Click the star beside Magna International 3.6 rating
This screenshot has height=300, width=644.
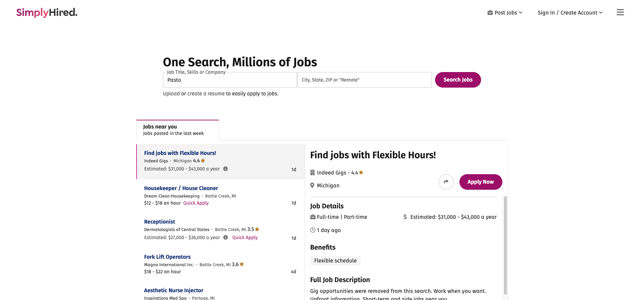[242, 264]
